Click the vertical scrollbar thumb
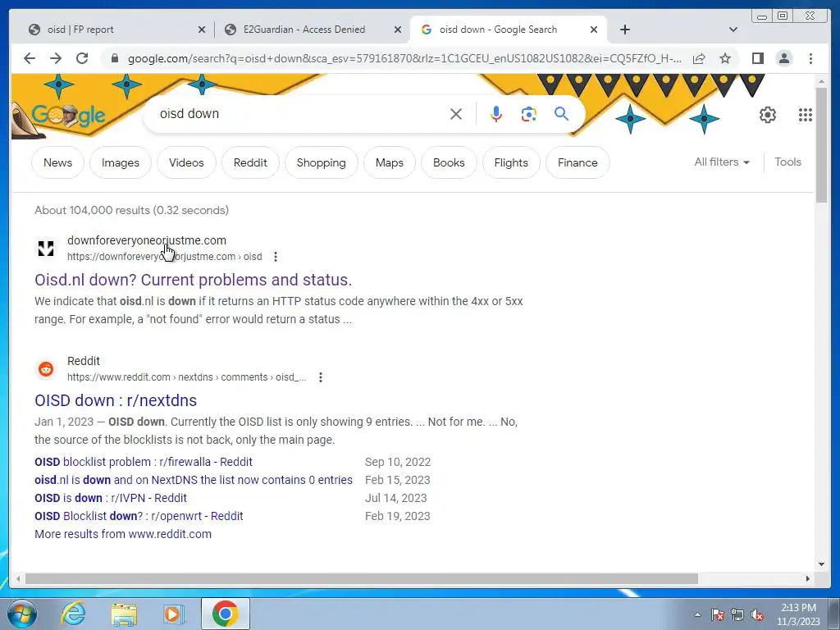The image size is (840, 630). pos(821,144)
